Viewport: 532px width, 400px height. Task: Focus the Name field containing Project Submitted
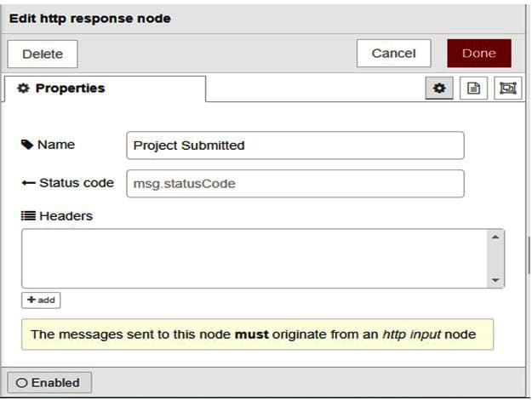coord(295,146)
